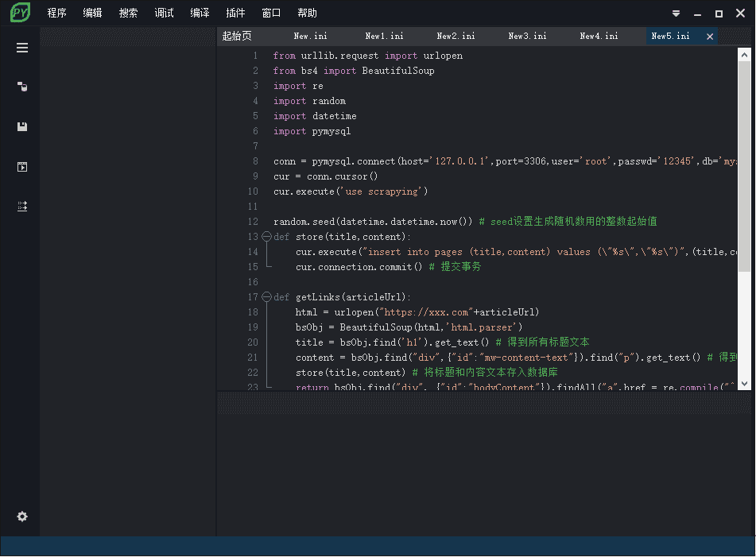Collapse the getLinks function fold at line 17
Image resolution: width=756 pixels, height=557 pixels.
click(x=266, y=297)
